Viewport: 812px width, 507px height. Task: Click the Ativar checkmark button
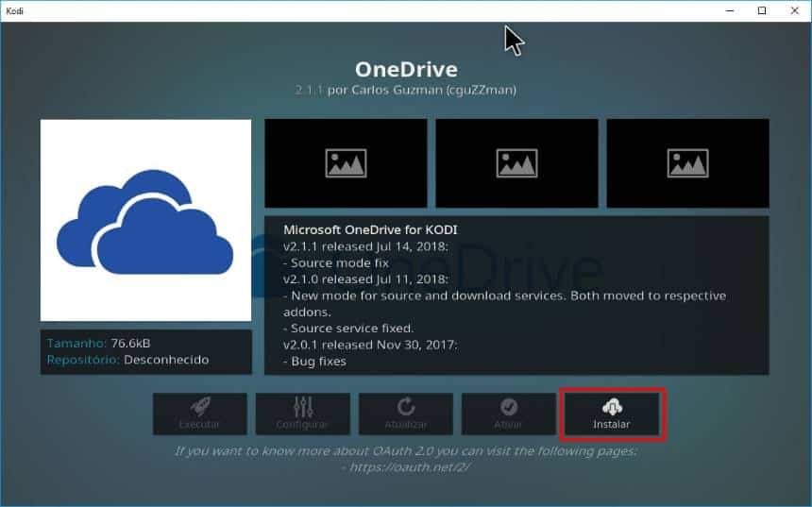[509, 414]
